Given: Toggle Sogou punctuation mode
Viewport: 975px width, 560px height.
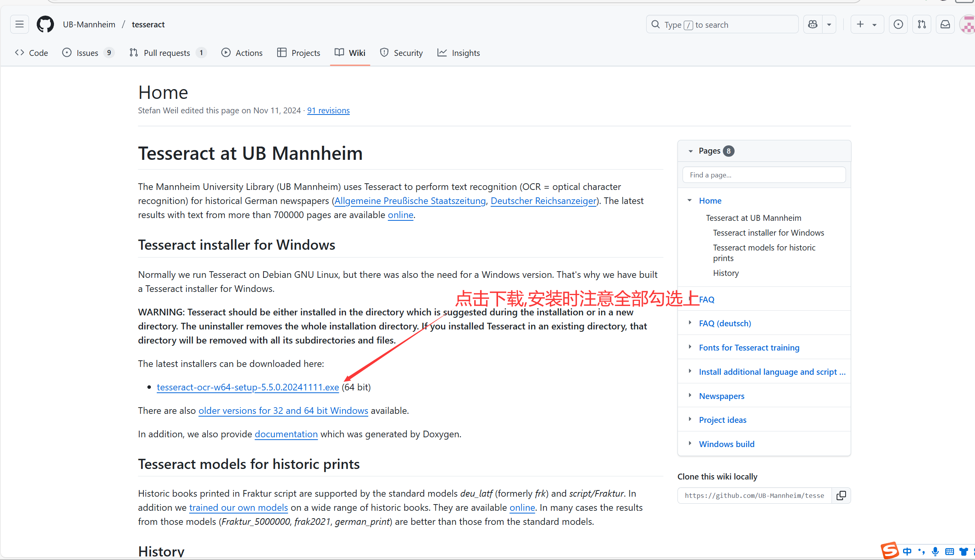Looking at the screenshot, I should 921,551.
